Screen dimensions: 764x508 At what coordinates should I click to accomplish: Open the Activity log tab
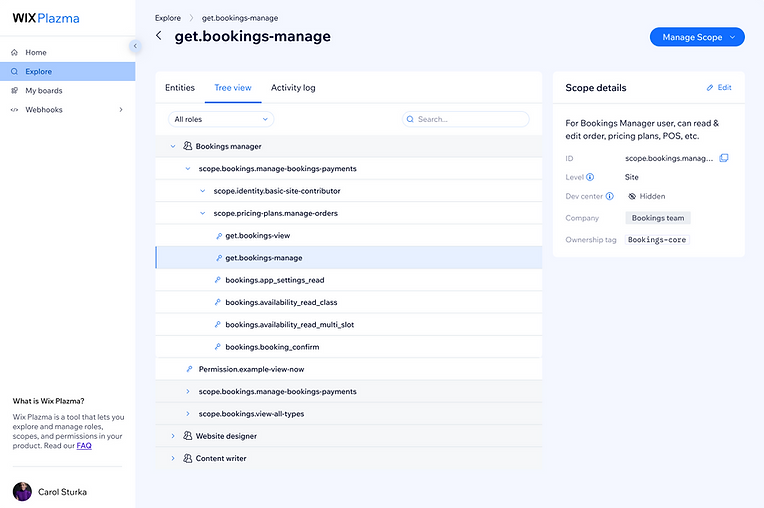point(293,88)
